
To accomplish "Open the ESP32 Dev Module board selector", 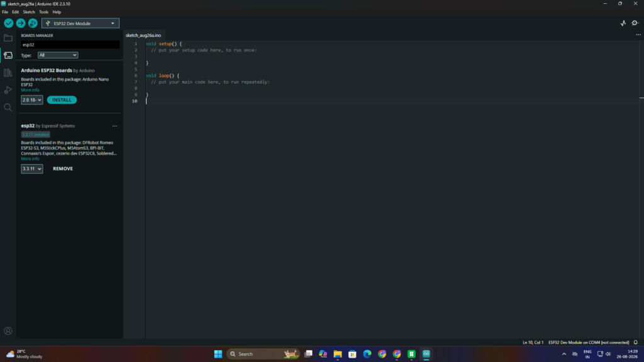I will click(80, 23).
